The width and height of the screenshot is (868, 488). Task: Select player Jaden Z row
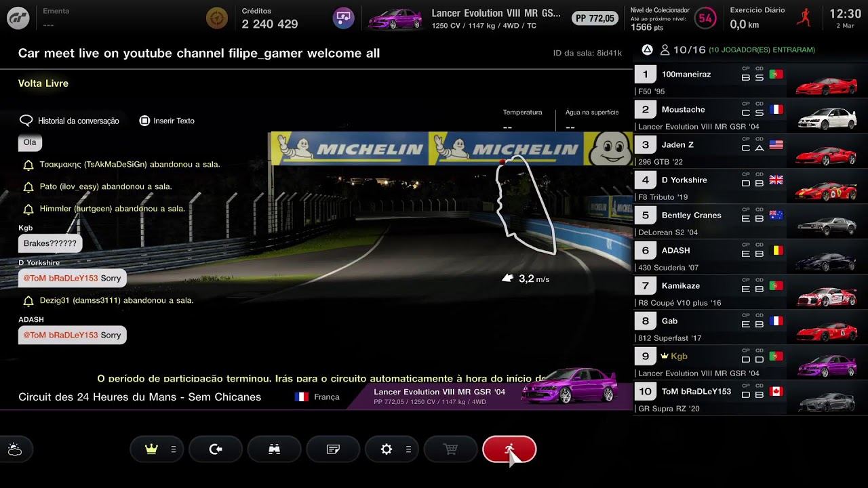pos(751,151)
